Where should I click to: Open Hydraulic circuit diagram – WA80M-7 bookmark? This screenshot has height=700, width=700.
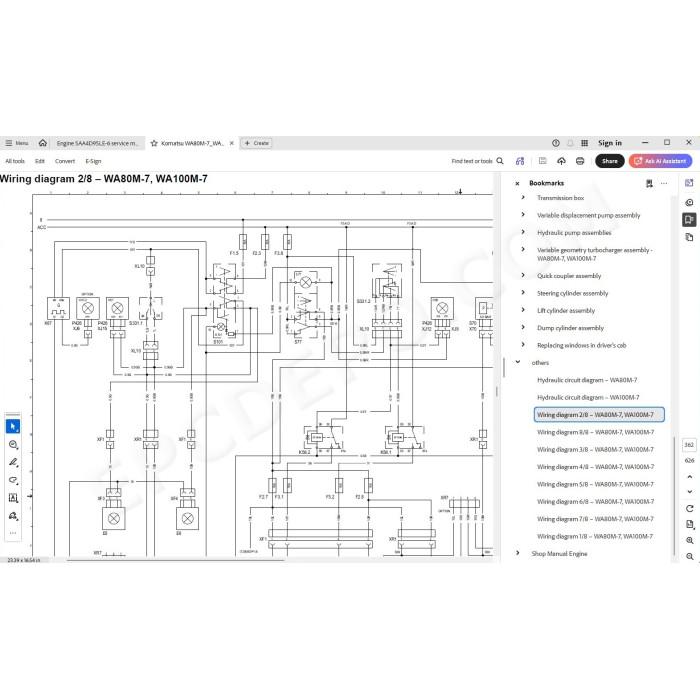pos(587,380)
